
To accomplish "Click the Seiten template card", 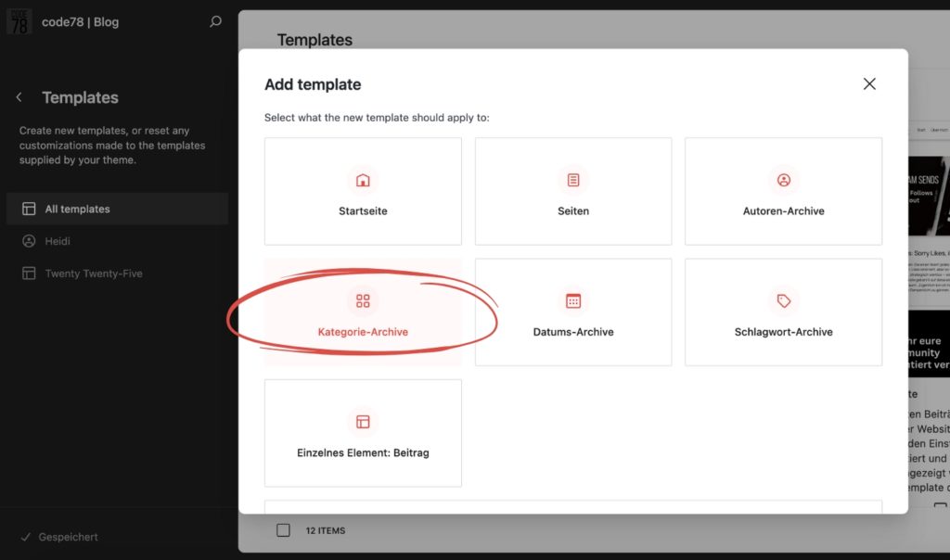I will point(572,191).
